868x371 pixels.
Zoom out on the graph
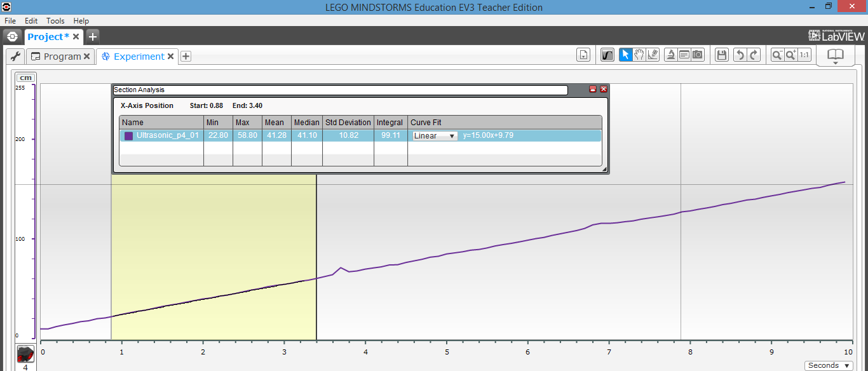(x=776, y=55)
